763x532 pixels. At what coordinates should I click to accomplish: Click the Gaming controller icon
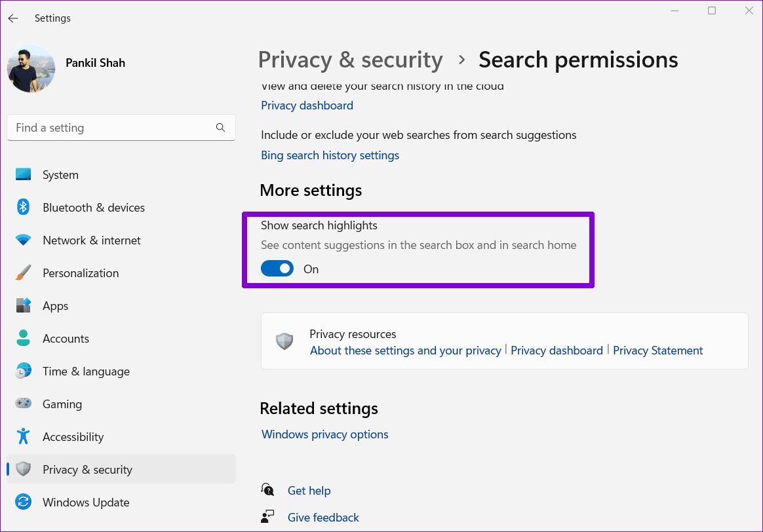pos(23,404)
